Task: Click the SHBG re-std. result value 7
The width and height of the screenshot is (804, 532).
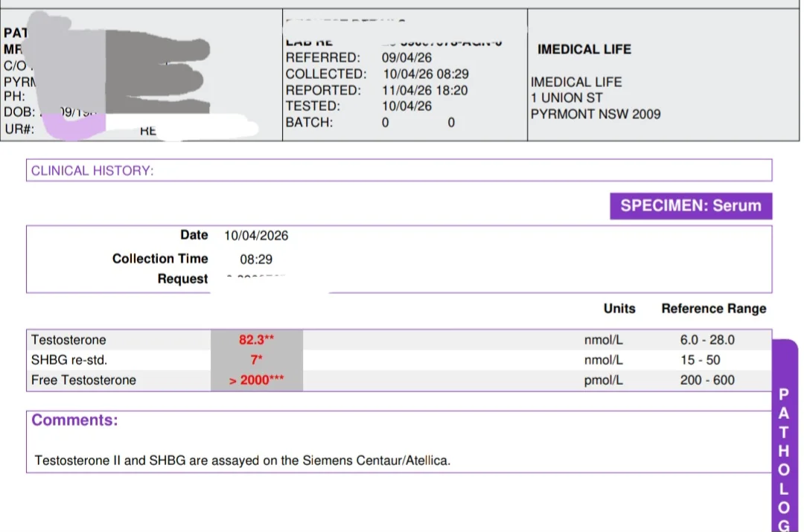Action: tap(256, 360)
